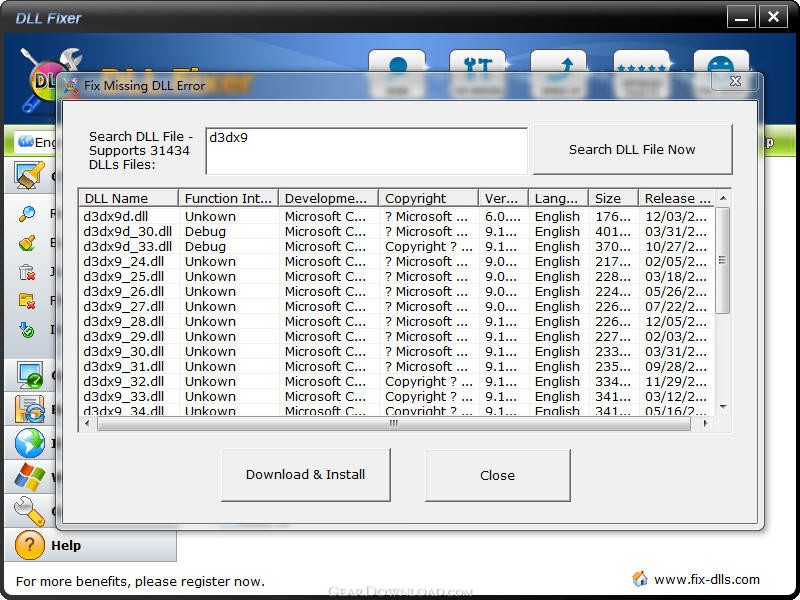
Task: Sort by the Copyright column header
Action: point(428,198)
